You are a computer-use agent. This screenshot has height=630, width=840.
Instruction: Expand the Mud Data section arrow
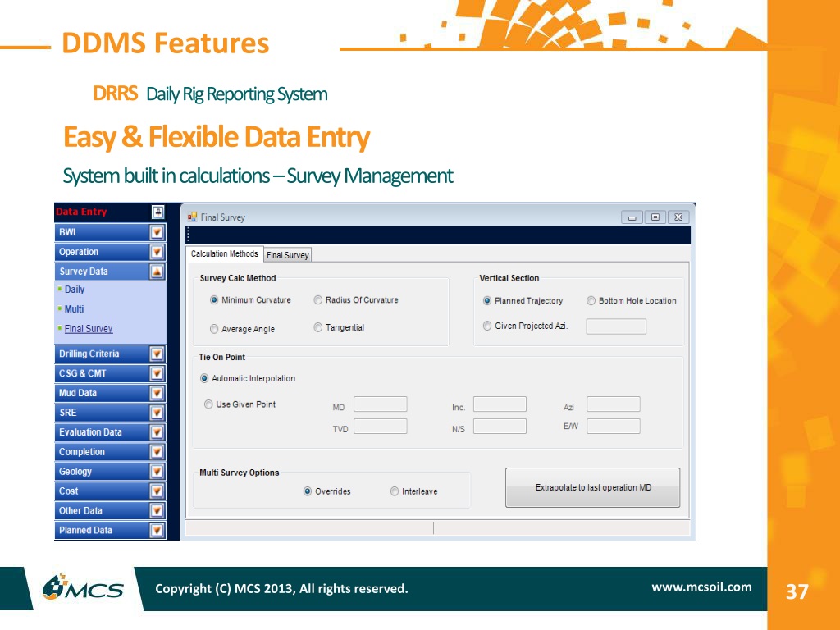point(157,393)
